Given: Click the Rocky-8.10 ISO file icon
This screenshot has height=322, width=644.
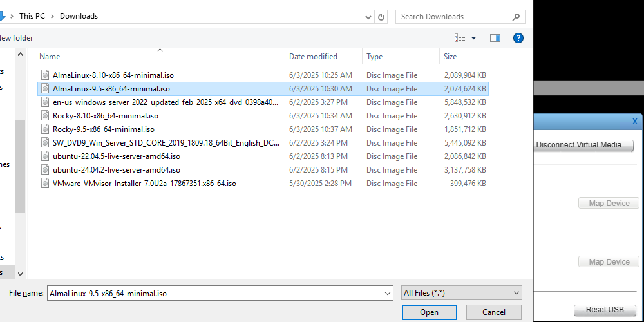Looking at the screenshot, I should click(x=45, y=116).
